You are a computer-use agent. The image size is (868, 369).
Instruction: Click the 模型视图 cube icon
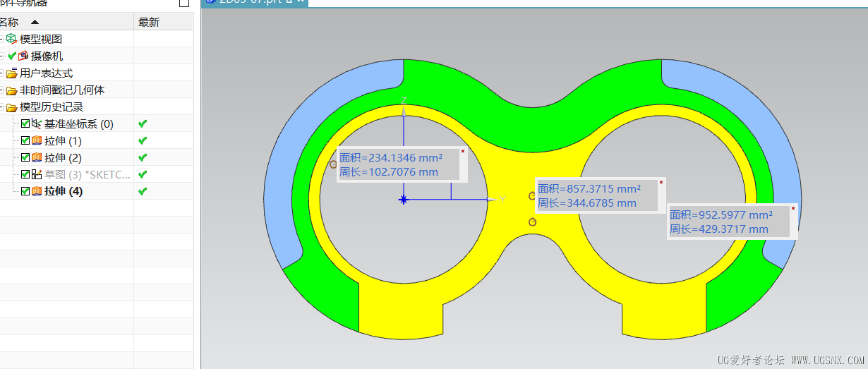point(11,39)
